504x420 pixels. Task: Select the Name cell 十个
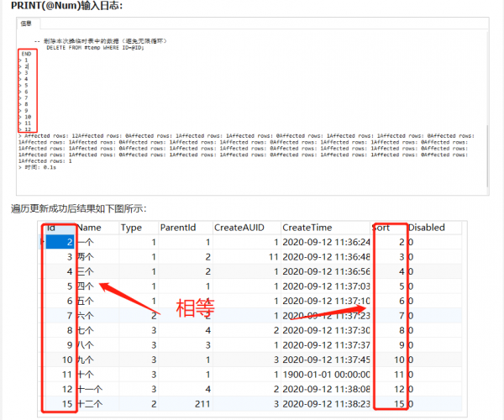point(97,375)
